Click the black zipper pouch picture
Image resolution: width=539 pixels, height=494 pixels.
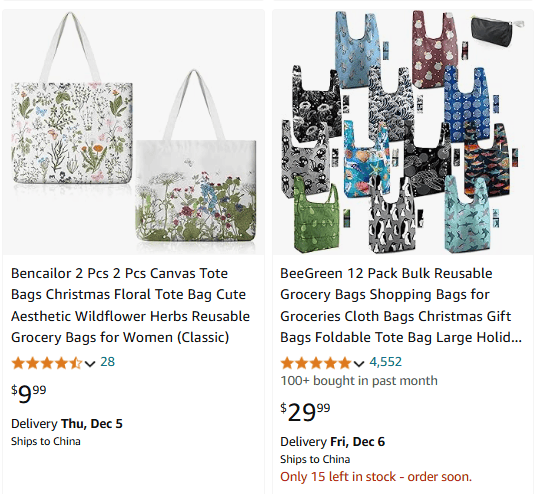(496, 31)
